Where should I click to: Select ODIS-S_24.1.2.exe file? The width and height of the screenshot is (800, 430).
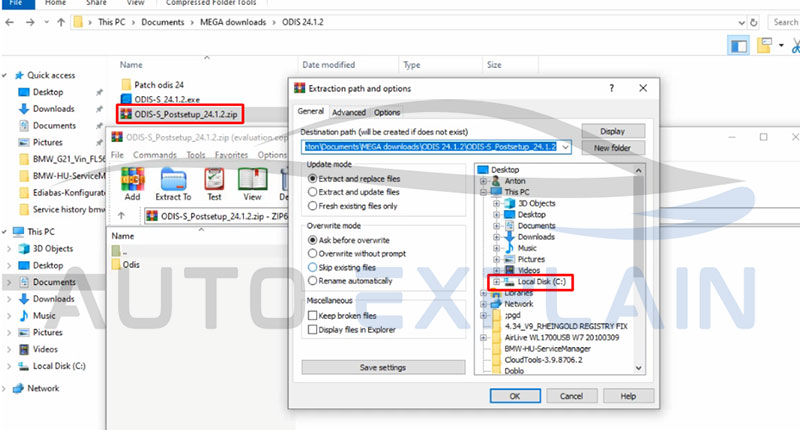point(160,99)
